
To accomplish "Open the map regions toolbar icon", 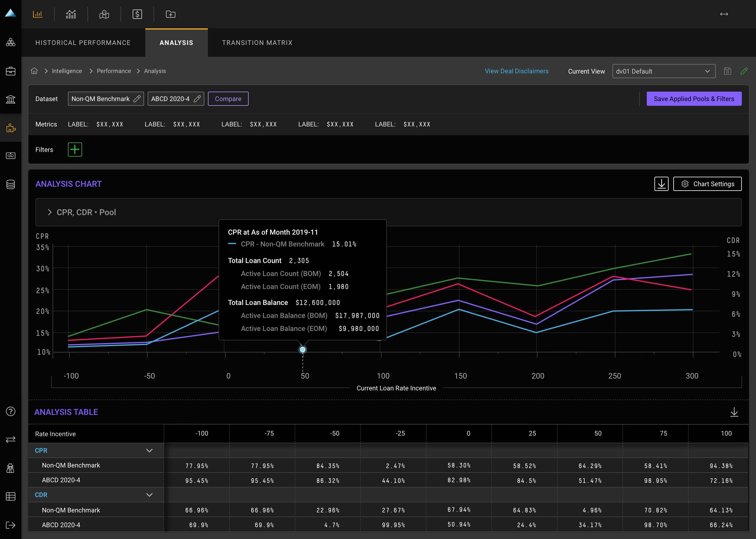I will [x=104, y=14].
